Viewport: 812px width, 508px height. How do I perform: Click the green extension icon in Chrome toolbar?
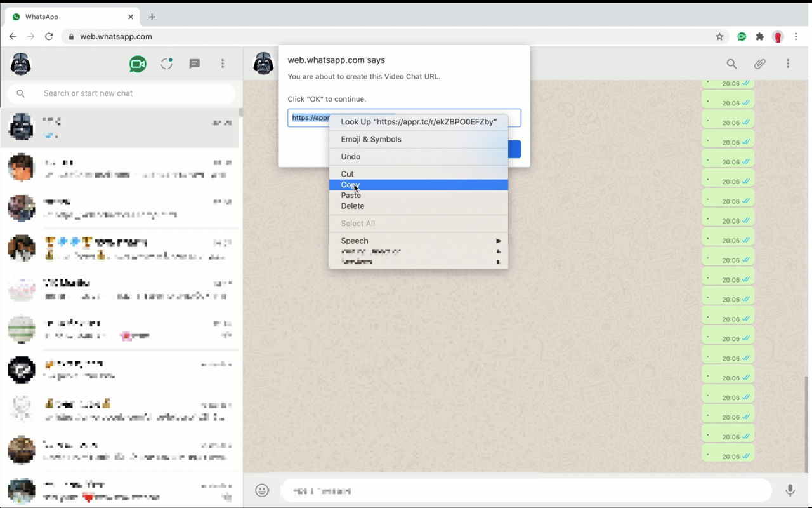742,37
